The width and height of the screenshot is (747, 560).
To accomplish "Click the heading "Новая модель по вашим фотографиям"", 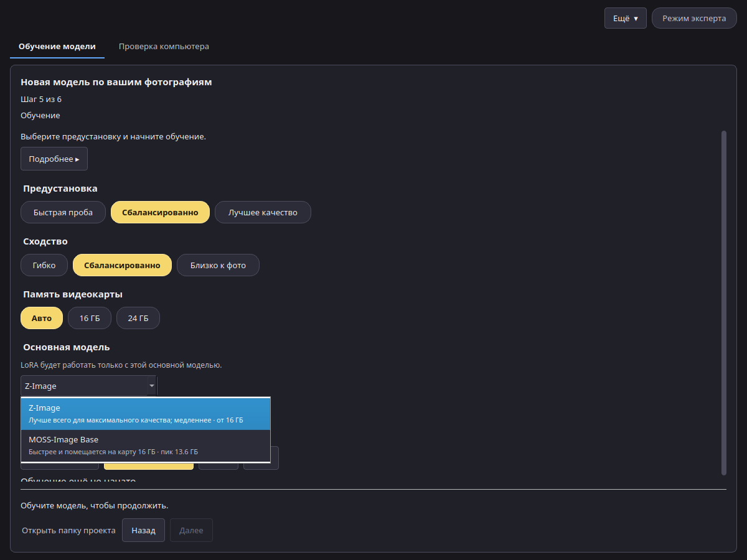I will pos(116,82).
